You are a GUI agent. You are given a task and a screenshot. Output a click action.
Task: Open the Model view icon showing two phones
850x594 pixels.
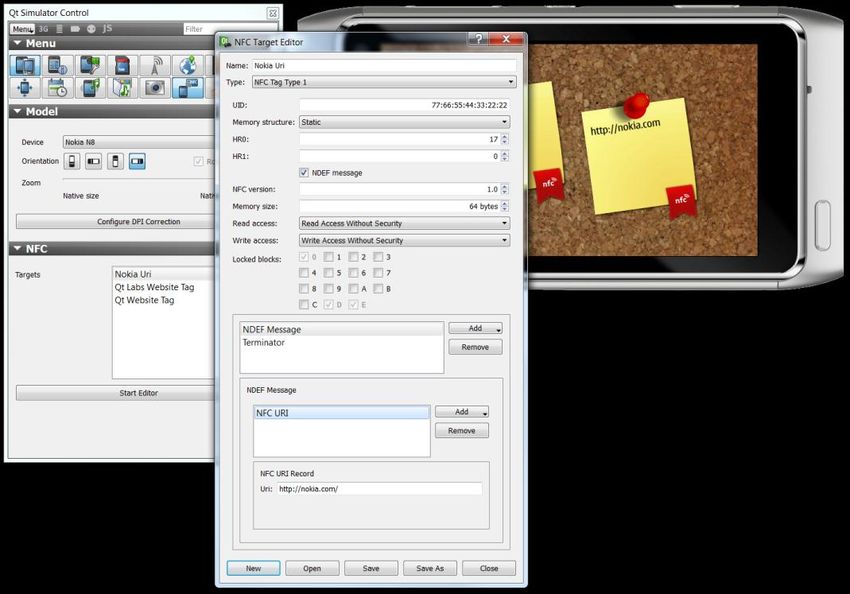tap(25, 66)
